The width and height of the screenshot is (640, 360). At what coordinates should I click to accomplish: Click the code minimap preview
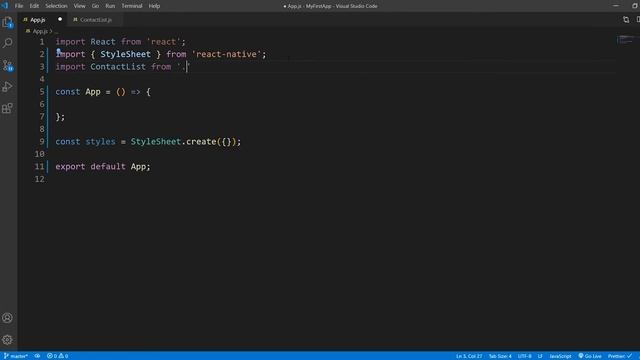627,40
